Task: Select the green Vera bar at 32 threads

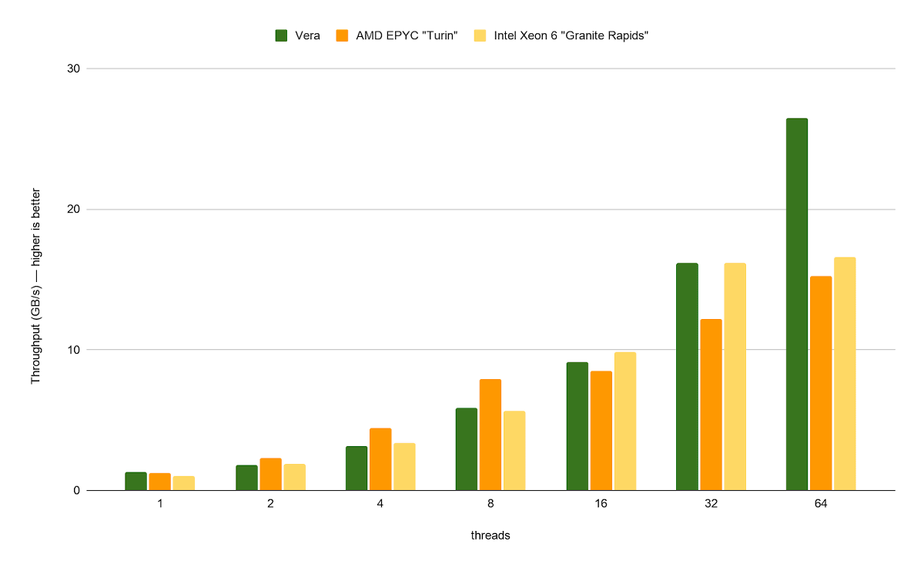Action: pos(687,377)
